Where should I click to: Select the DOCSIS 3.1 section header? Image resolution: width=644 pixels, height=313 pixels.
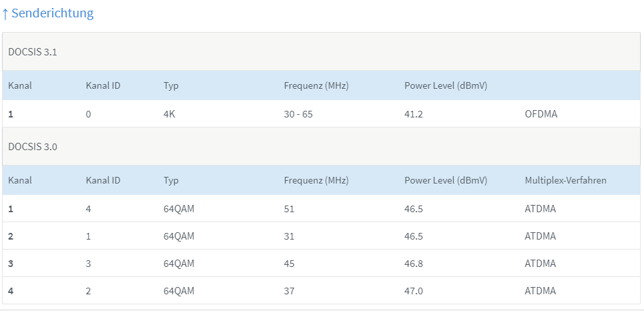pyautogui.click(x=33, y=52)
